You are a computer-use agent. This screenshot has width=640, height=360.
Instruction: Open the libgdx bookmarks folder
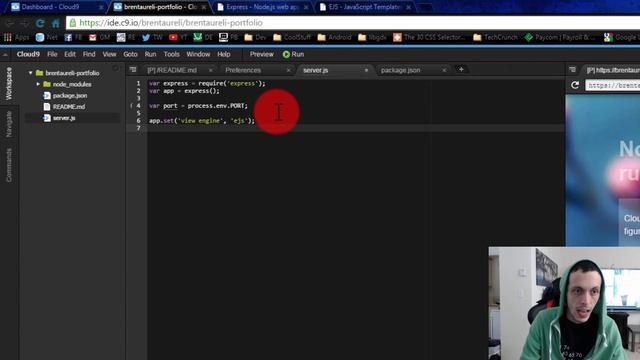[x=372, y=38]
